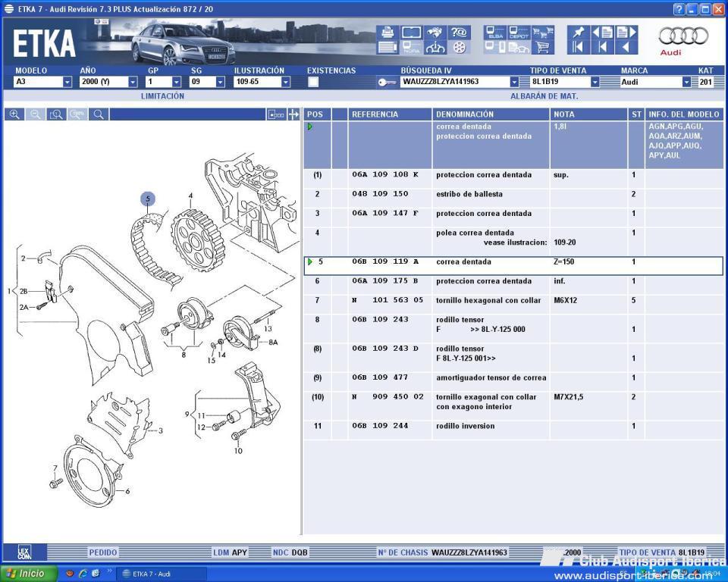Expand the SG dropdown
This screenshot has height=582, width=728.
(x=220, y=82)
